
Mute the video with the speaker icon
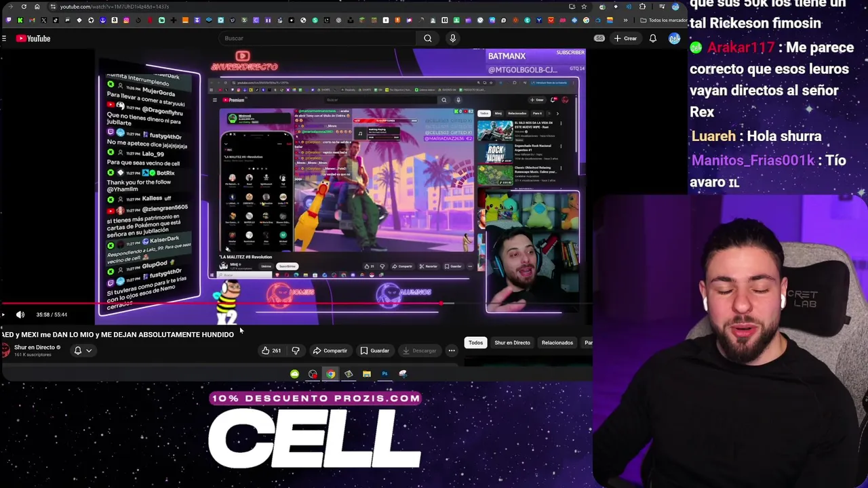(x=20, y=314)
